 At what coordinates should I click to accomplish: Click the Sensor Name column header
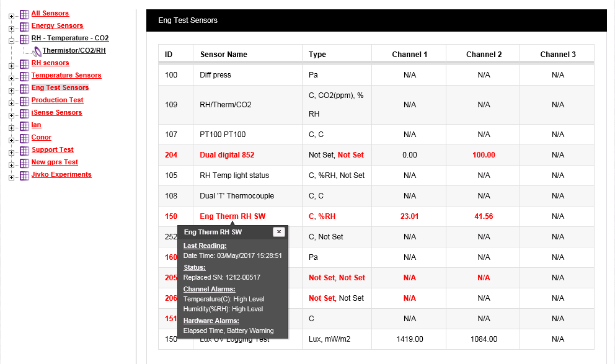tap(223, 55)
